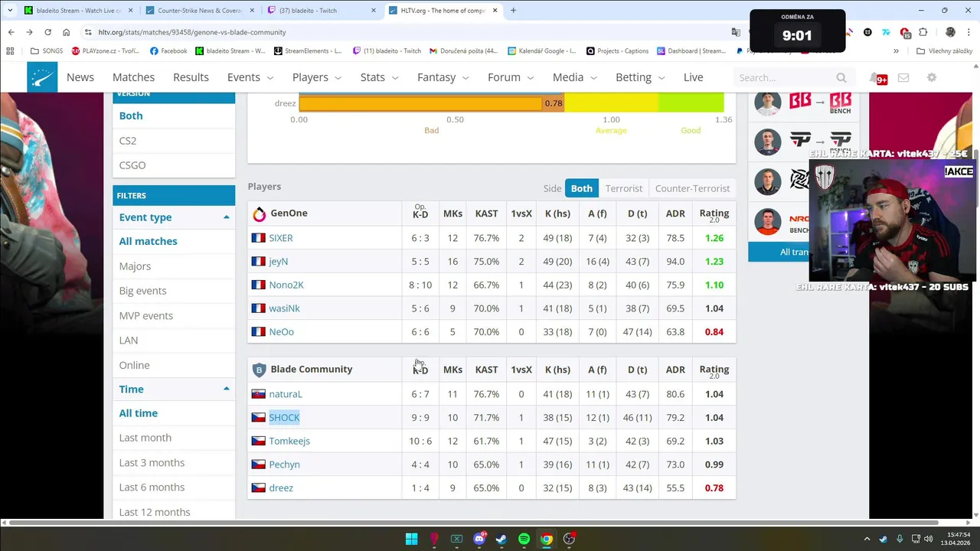Open the HLTV home logo
Screen dimensions: 980x551
(42, 77)
